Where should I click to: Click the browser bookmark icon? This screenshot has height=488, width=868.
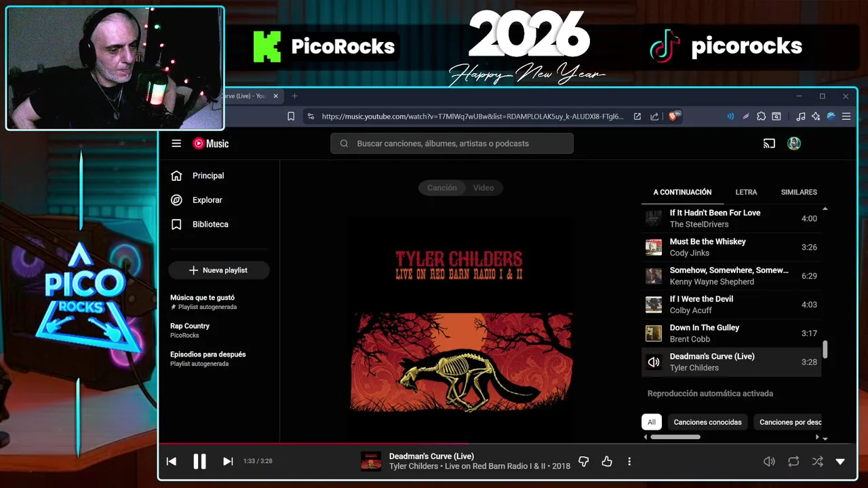(291, 117)
